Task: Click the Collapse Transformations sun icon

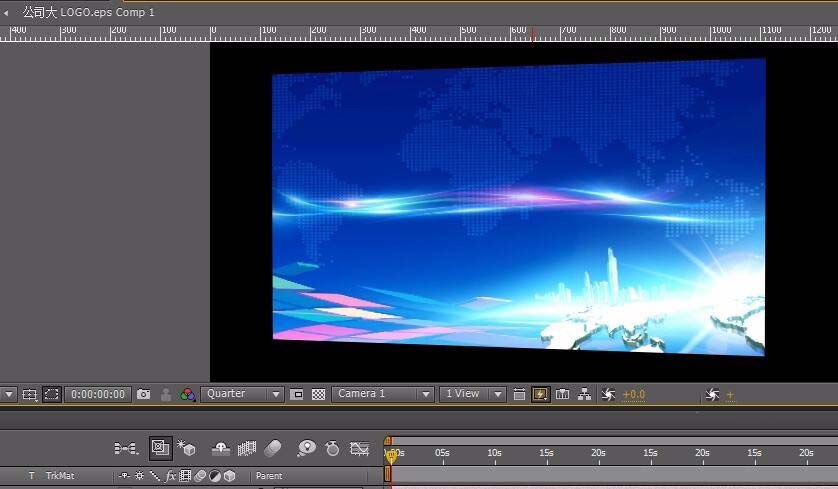Action: [139, 475]
